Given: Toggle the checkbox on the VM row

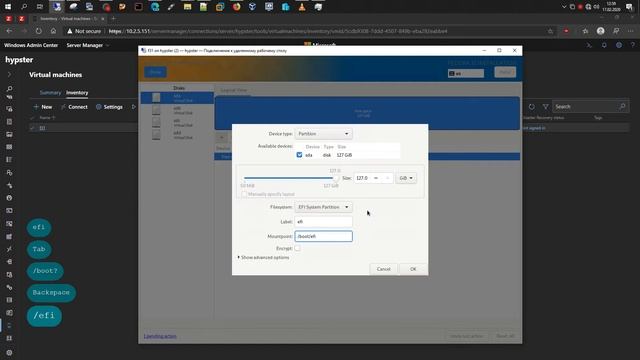Looking at the screenshot, I should pos(32,128).
